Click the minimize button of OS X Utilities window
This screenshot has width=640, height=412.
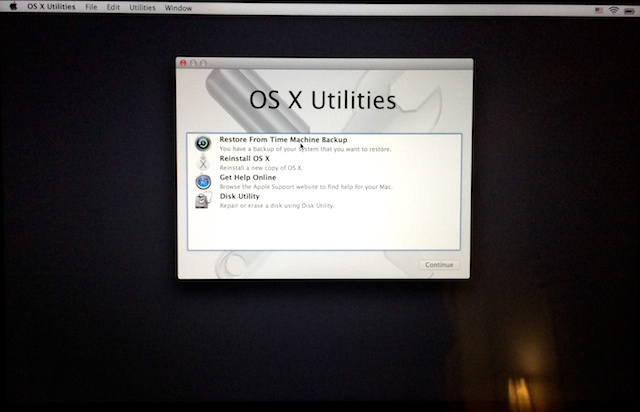(193, 63)
